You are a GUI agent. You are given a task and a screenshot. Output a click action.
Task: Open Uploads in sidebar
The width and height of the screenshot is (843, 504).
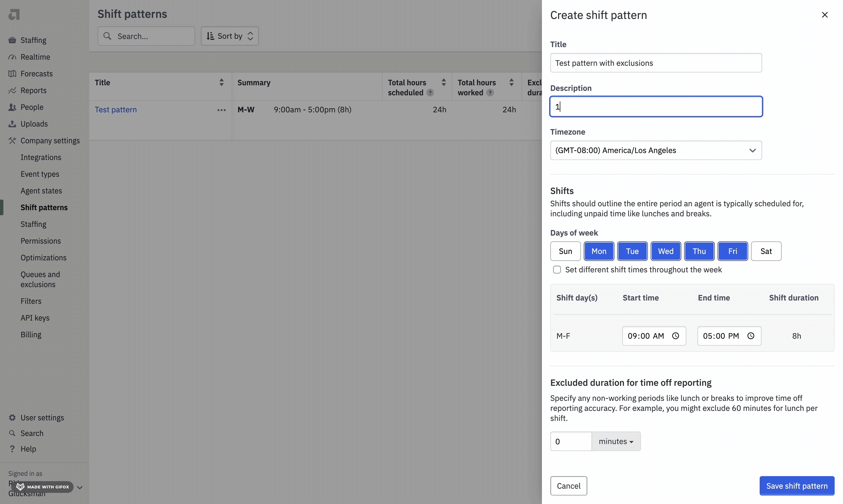(34, 123)
